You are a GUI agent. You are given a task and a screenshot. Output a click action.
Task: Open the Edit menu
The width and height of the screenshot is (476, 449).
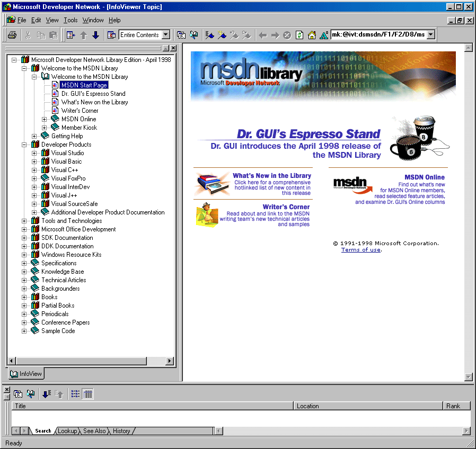[36, 20]
